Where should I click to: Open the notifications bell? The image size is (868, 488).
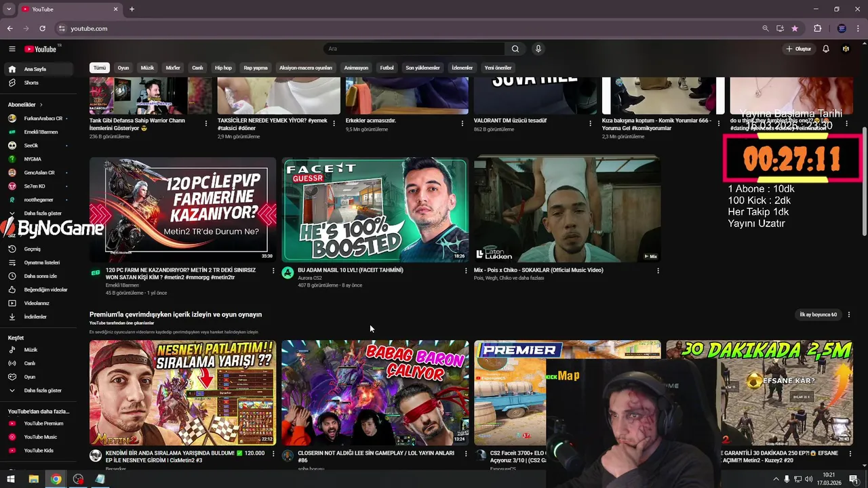pos(826,49)
